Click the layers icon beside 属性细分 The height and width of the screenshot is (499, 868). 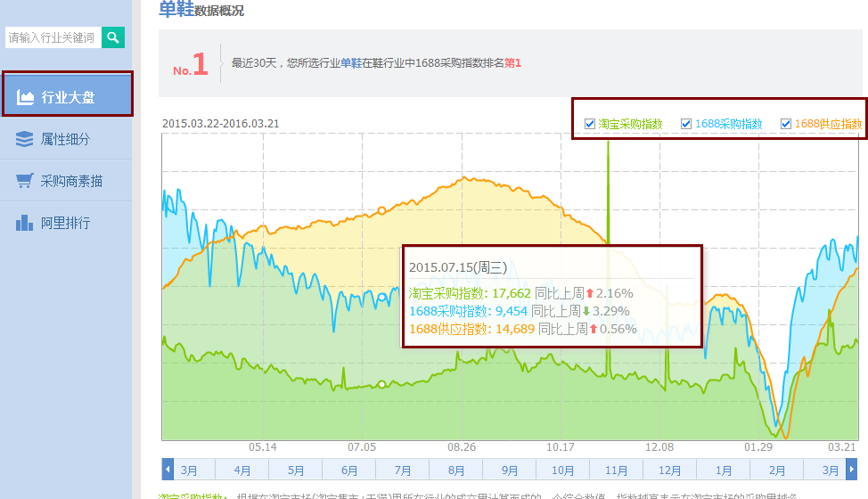point(25,139)
